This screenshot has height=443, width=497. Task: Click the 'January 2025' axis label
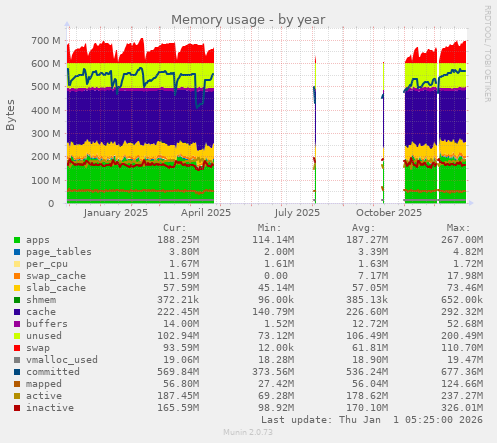[116, 213]
